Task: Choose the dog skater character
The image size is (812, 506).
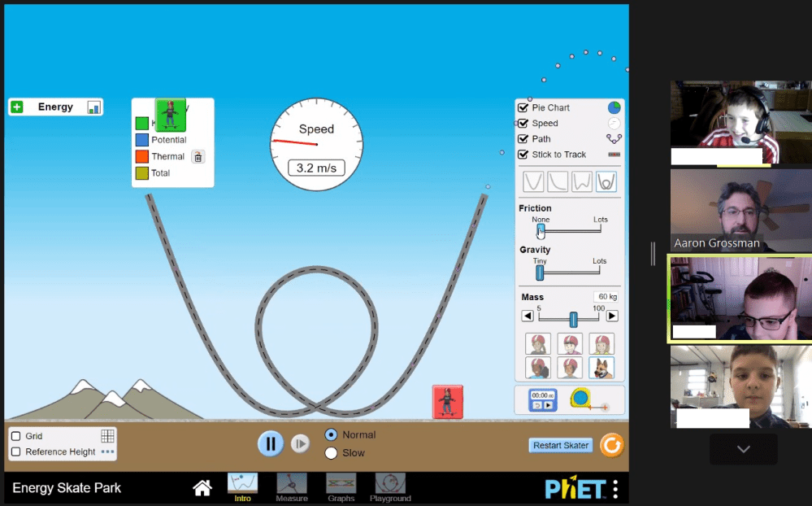Action: click(601, 368)
